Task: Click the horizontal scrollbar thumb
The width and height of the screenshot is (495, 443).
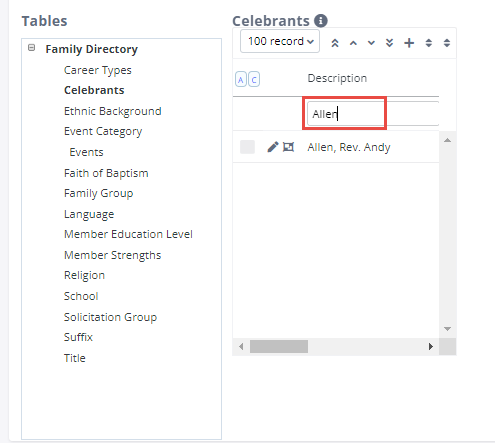Action: pos(279,347)
